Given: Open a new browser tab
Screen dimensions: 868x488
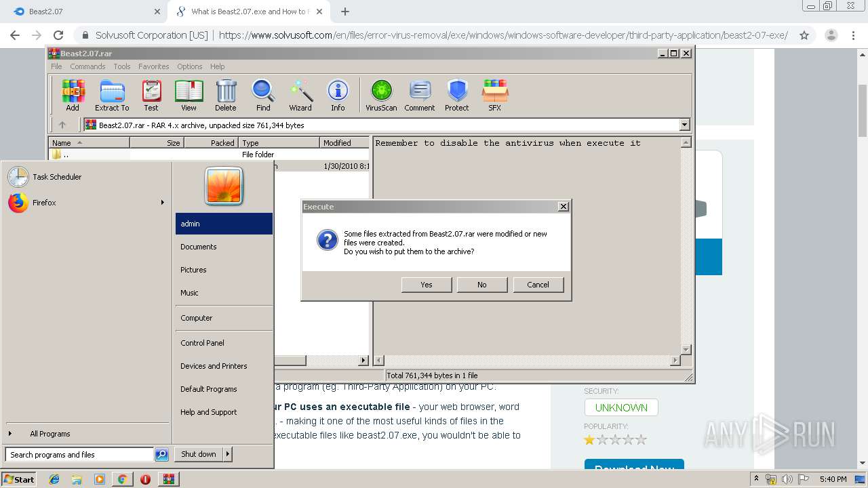Looking at the screenshot, I should click(x=345, y=12).
